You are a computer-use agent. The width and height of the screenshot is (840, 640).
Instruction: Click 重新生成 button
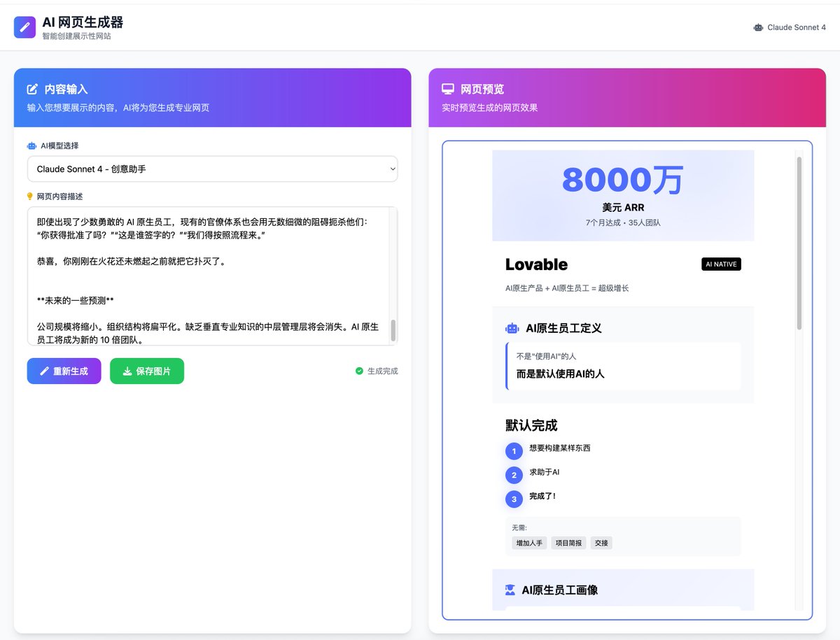point(64,371)
